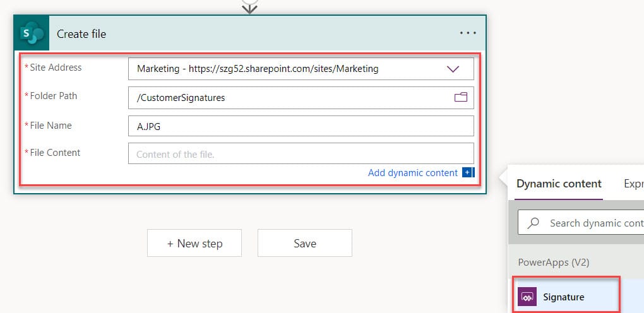The image size is (644, 313).
Task: Click the SharePoint icon on Create file card
Action: 32,33
